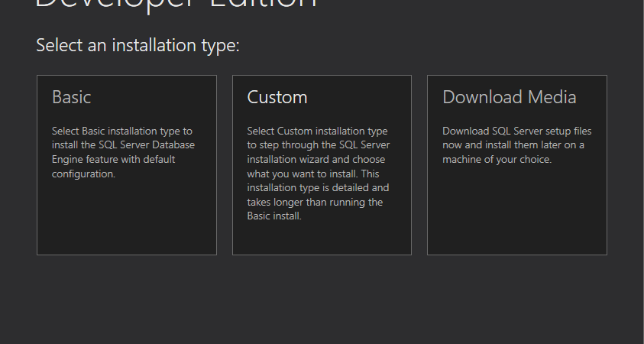Click the "Basic" tile heading
Viewport: 644px width, 344px height.
point(72,97)
